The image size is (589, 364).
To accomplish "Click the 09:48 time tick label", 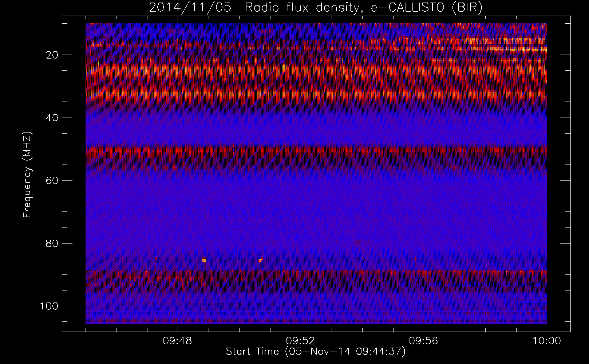I will tap(178, 341).
